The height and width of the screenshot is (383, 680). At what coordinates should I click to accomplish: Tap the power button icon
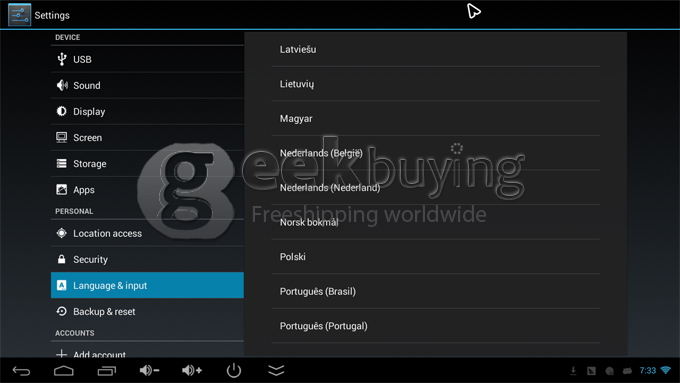pos(234,370)
